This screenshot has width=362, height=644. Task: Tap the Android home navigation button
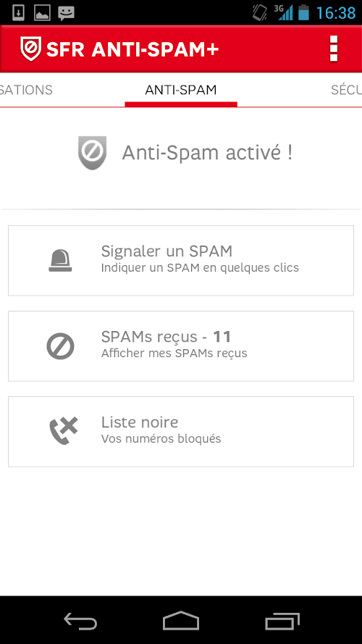pyautogui.click(x=181, y=621)
